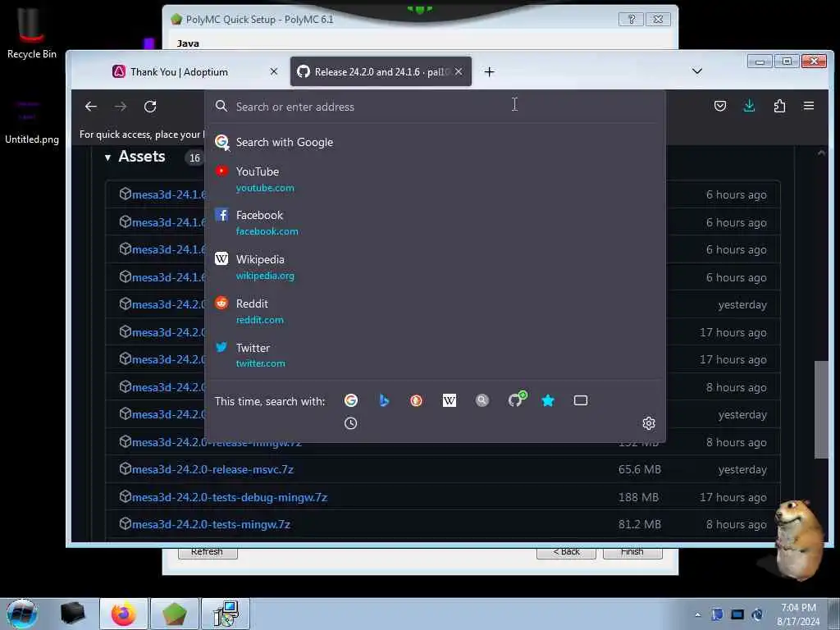This screenshot has width=840, height=630.
Task: Open PolyMC from the taskbar
Action: 174,614
